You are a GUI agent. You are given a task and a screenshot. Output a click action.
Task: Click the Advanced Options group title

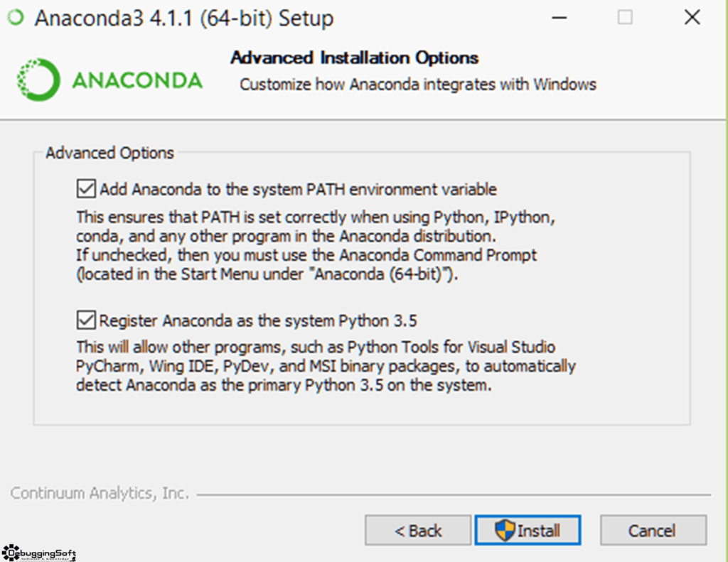pos(109,153)
